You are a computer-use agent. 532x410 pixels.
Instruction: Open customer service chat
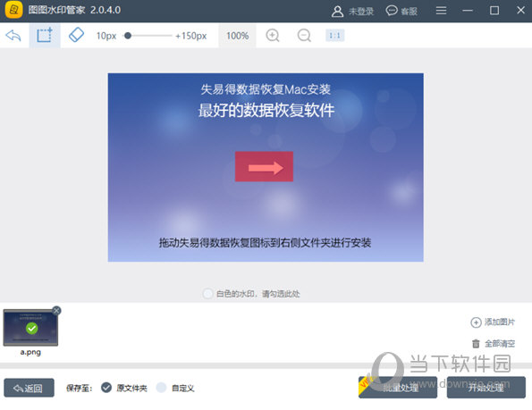(401, 12)
